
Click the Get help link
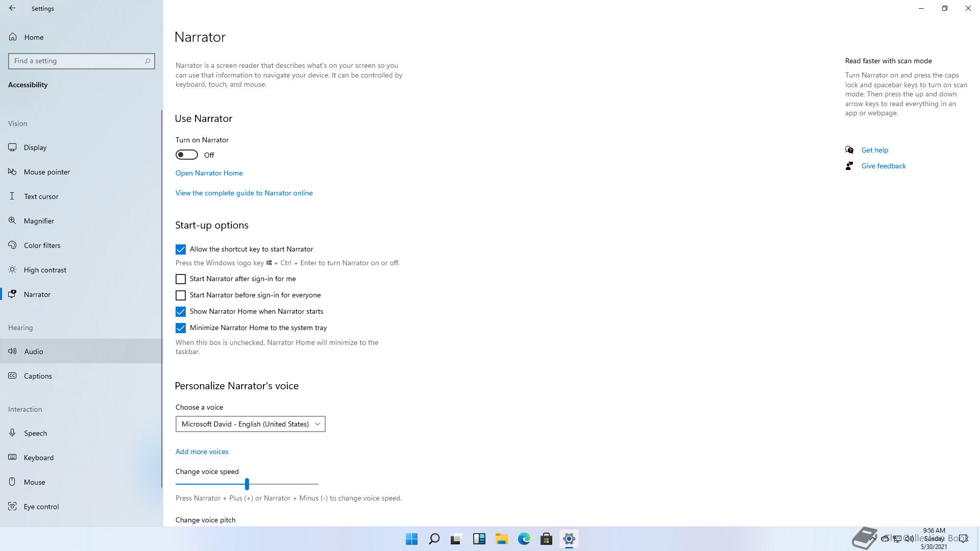point(875,150)
